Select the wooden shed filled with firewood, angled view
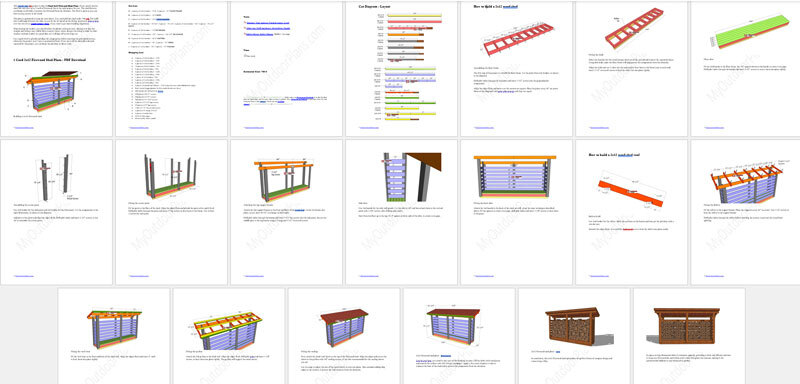 [x=574, y=336]
